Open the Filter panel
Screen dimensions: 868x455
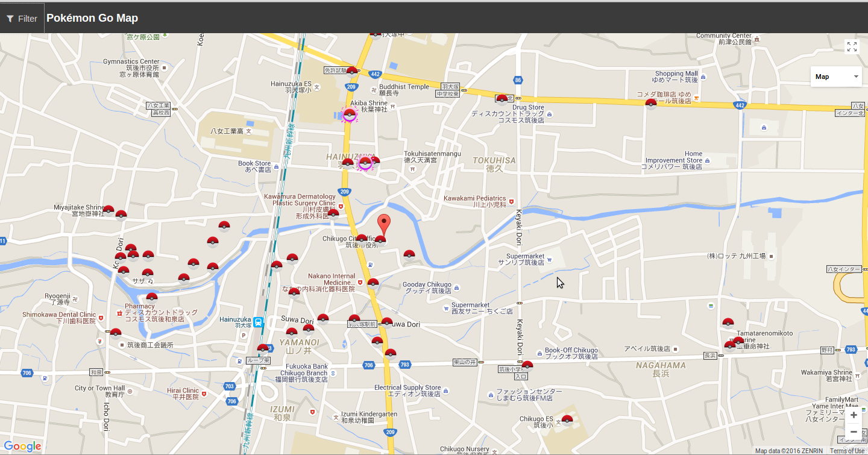point(22,19)
